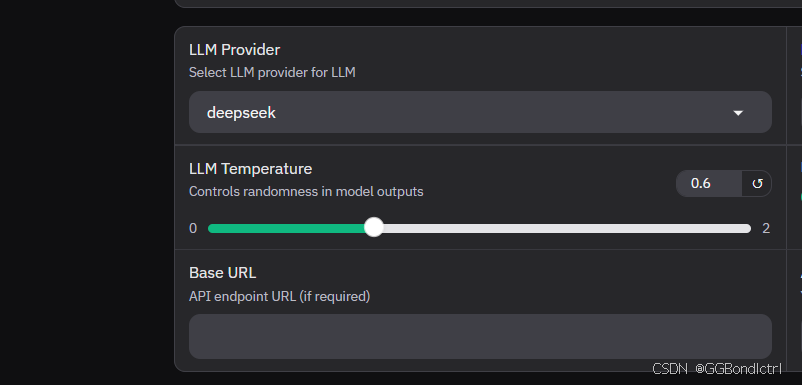Open the deepseek provider dropdown
The height and width of the screenshot is (385, 802).
480,112
